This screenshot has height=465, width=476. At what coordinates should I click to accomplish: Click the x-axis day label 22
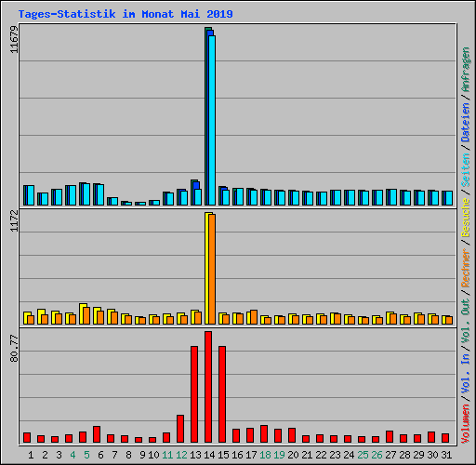click(321, 455)
